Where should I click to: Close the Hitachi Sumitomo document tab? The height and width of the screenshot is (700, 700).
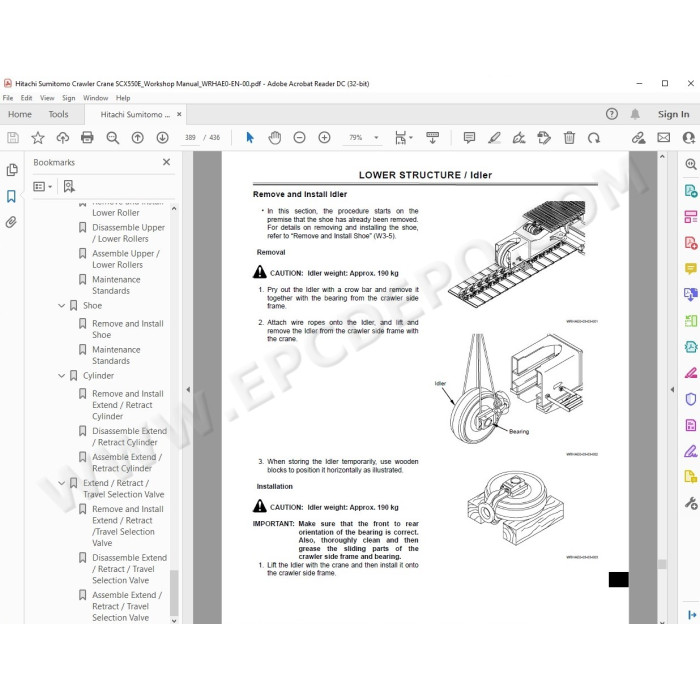pos(179,114)
